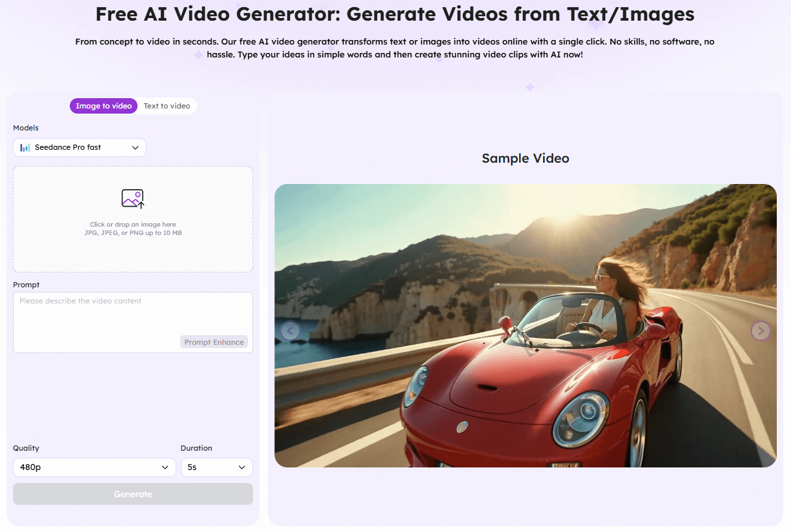The image size is (791, 532).
Task: Click the image upload icon
Action: [x=132, y=199]
